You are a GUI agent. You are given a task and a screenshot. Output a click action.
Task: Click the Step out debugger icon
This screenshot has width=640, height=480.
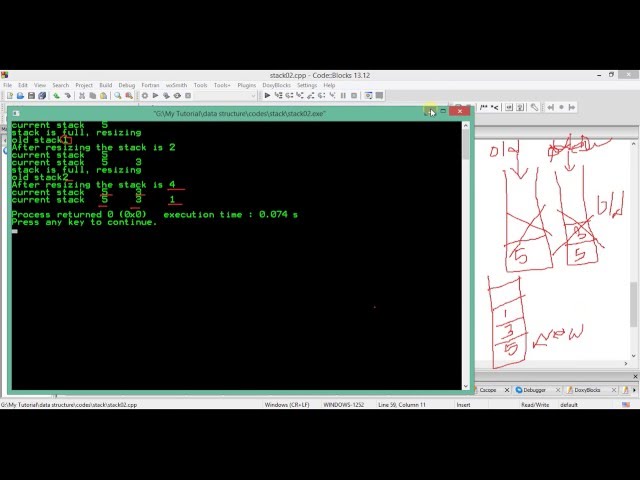coord(311,96)
